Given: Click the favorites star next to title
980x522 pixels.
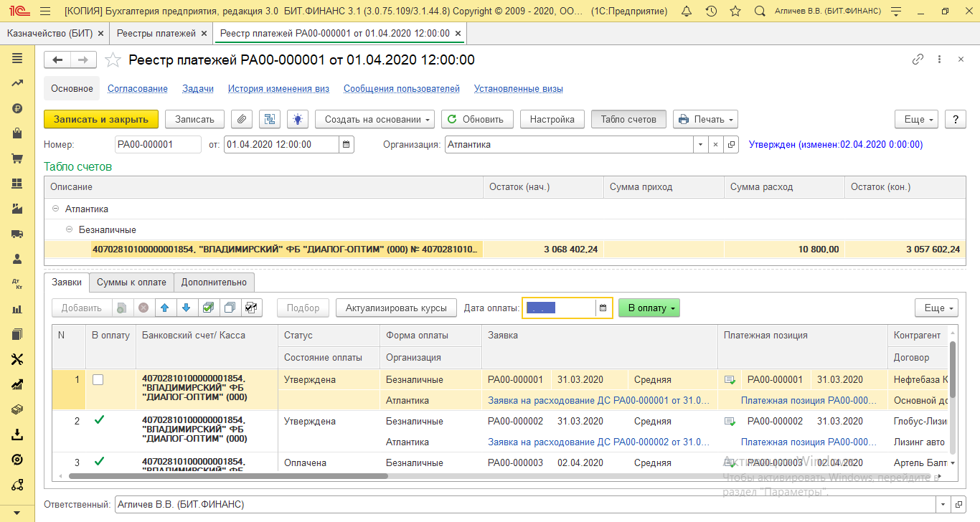Looking at the screenshot, I should pyautogui.click(x=113, y=60).
